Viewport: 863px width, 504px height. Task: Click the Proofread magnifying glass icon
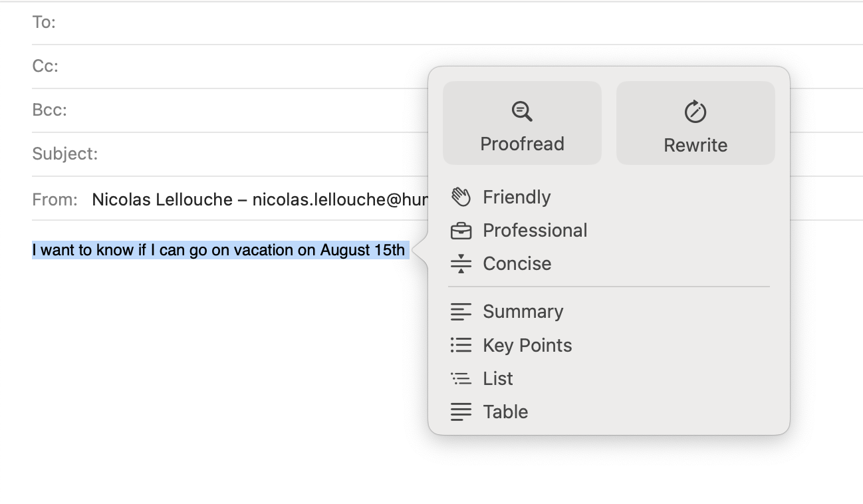(x=522, y=111)
